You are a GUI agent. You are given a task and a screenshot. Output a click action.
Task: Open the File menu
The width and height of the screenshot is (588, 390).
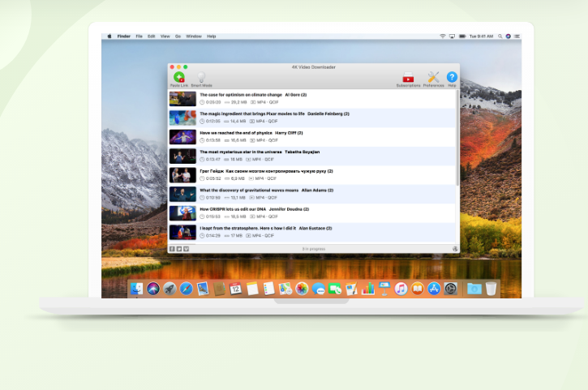139,36
